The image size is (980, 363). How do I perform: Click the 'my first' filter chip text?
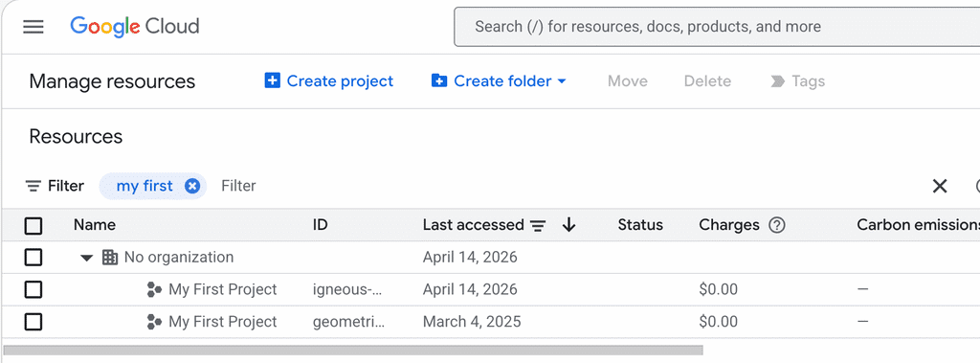145,186
